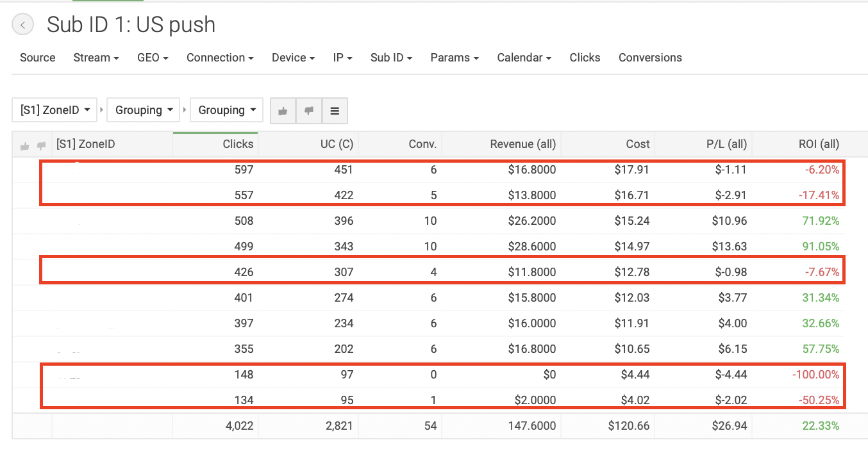Click the thumbs-down icon in the table header
This screenshot has width=868, height=456.
point(41,145)
